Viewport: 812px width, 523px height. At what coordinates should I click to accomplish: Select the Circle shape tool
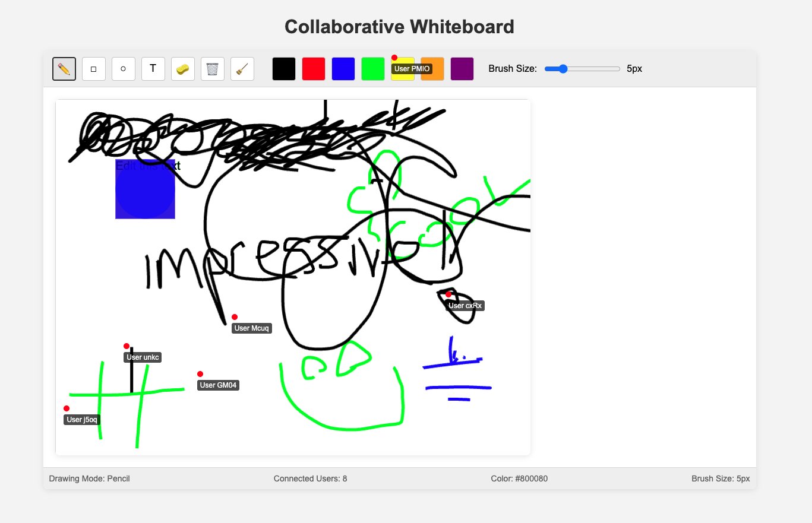(x=124, y=69)
